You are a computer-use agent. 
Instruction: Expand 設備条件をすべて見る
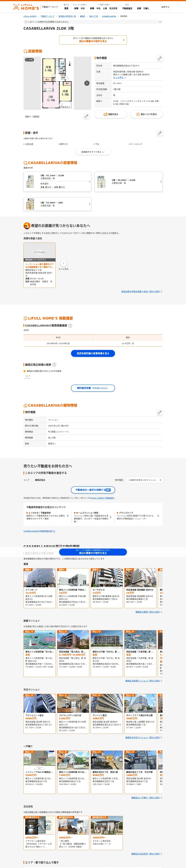[x=93, y=152]
